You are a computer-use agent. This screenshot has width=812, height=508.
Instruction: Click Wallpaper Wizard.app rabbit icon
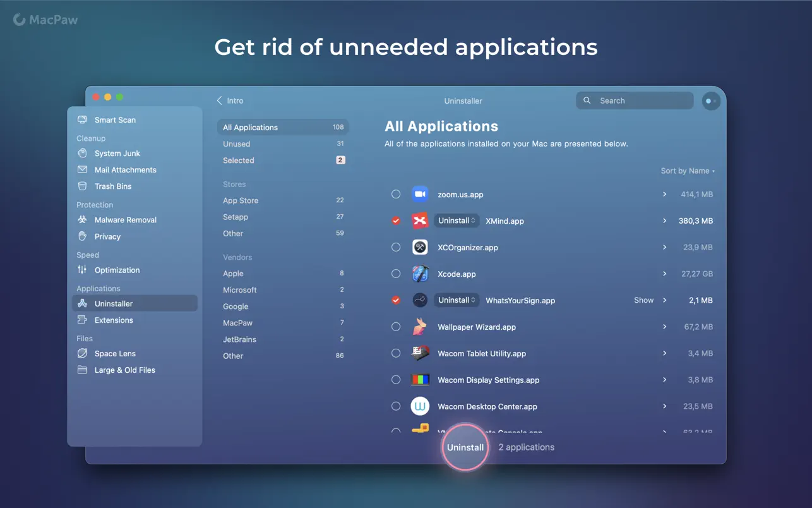(x=420, y=327)
